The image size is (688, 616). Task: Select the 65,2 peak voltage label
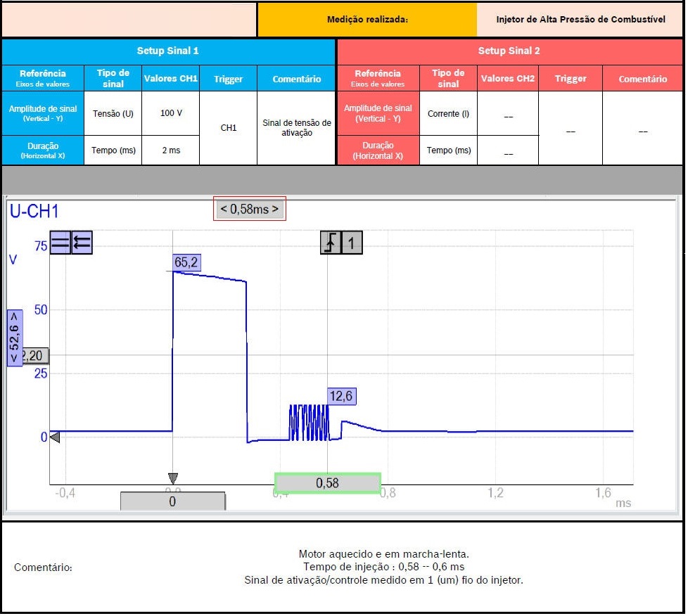tap(186, 262)
